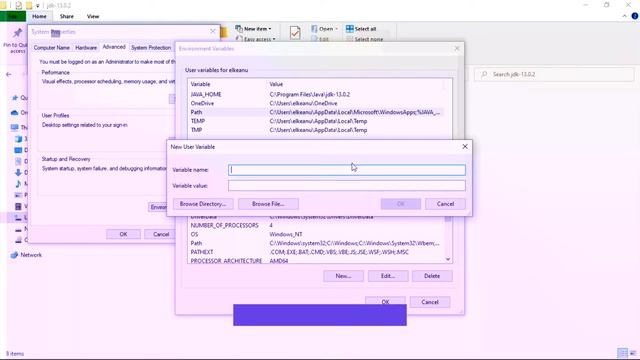Click the Explorer back arrow

coord(9,74)
